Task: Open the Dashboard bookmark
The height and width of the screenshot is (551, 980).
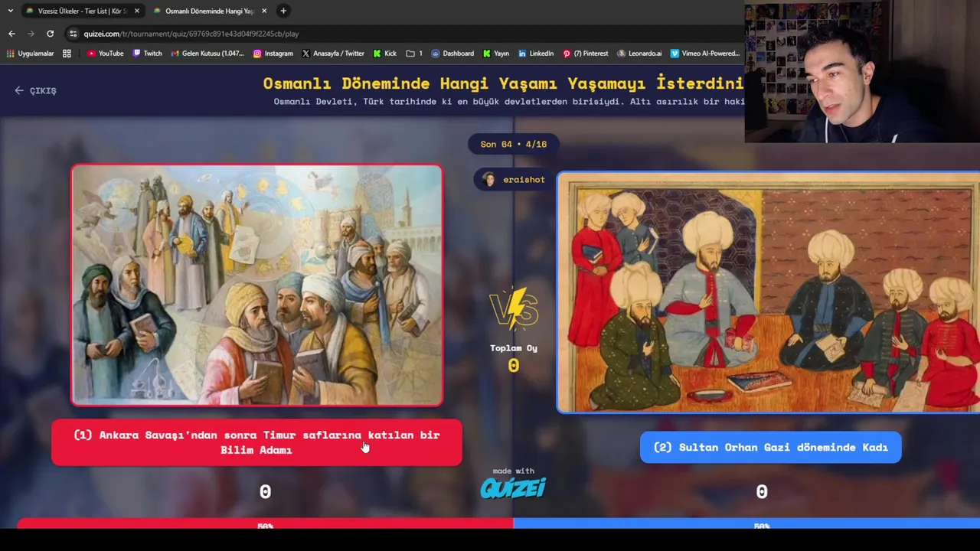Action: tap(452, 54)
